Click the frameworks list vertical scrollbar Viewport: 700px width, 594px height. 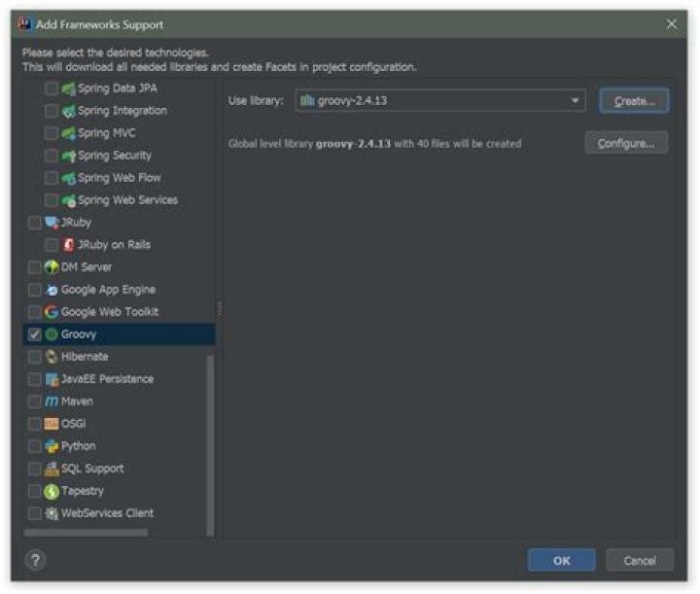click(210, 445)
